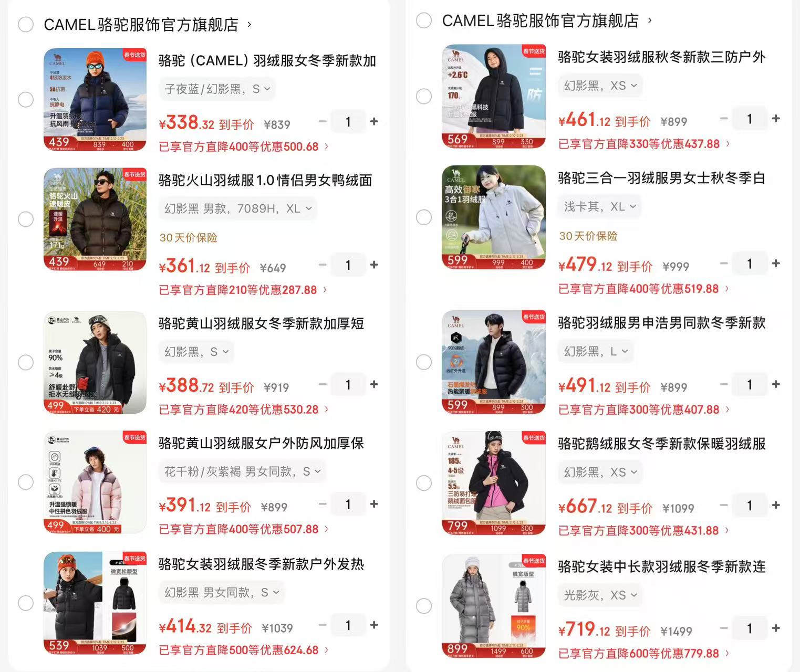Screen dimensions: 800x672
Task: Open 子夜蓝/幻影黑, S variant dropdown
Action: 217,89
